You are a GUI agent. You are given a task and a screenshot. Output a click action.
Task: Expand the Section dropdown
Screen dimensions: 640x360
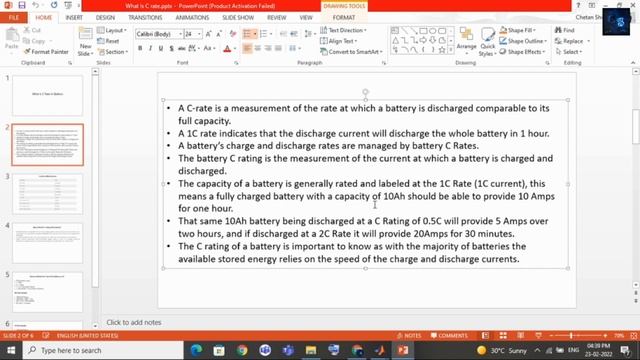pos(113,52)
